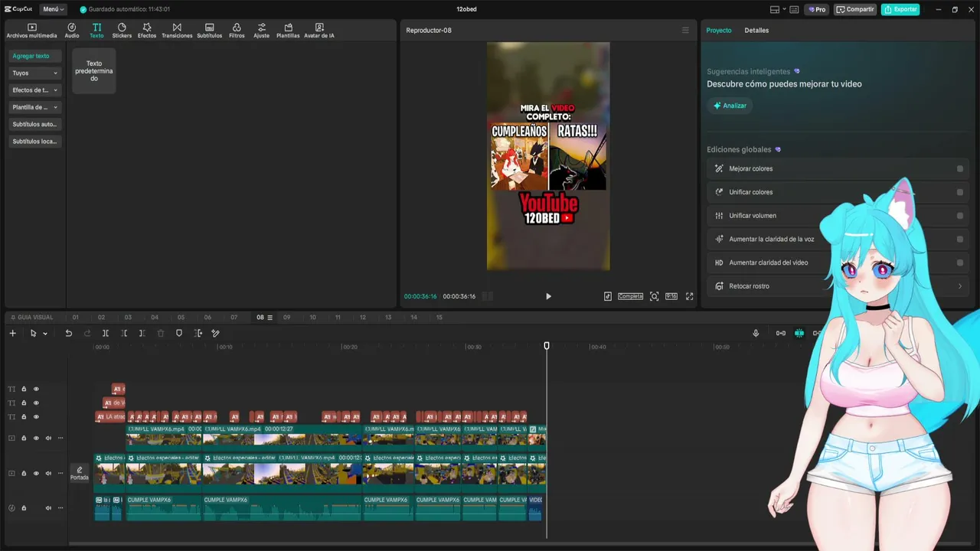
Task: Open the Audio panel
Action: click(72, 31)
